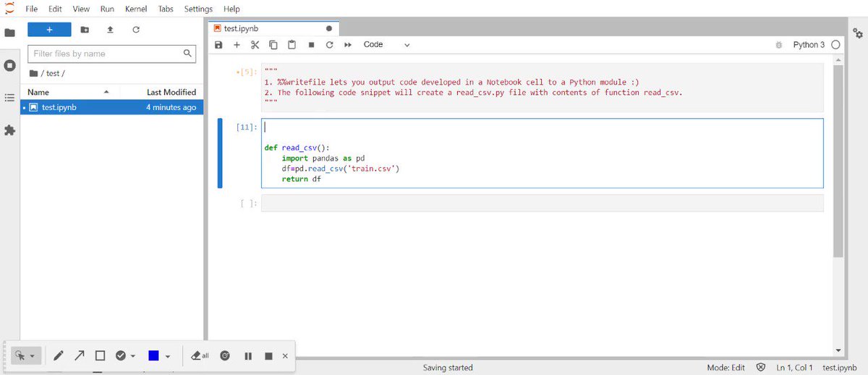868x375 pixels.
Task: Insert a cell below with the plus icon
Action: [237, 45]
